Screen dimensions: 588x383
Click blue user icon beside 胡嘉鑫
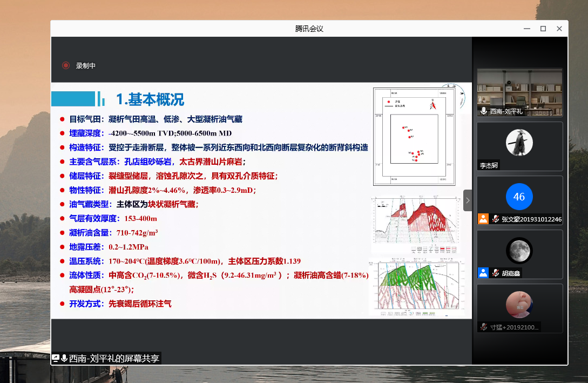[483, 273]
